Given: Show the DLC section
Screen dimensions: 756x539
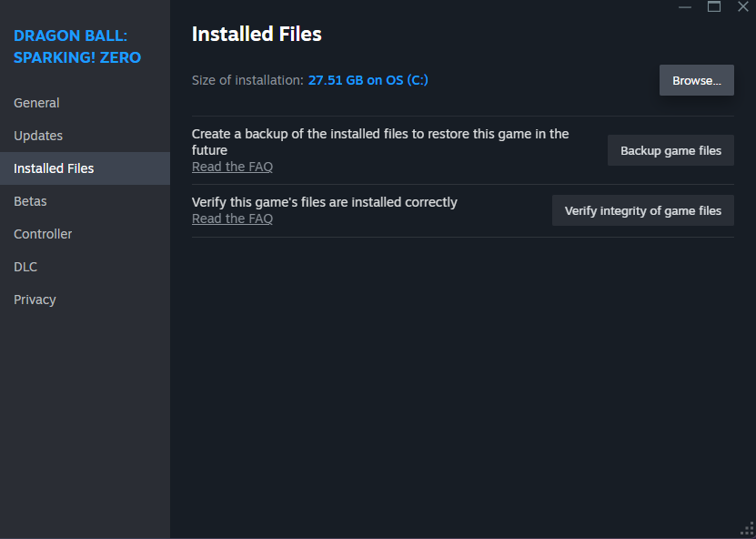Looking at the screenshot, I should [x=25, y=267].
